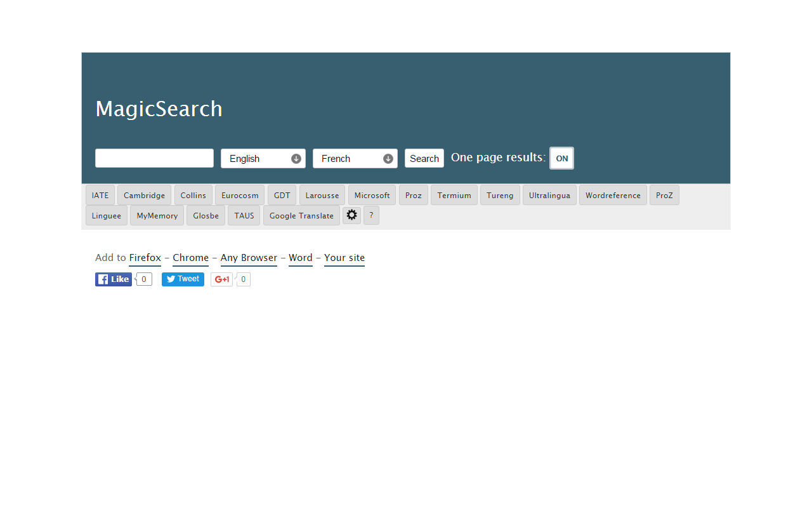Image resolution: width=812 pixels, height=508 pixels.
Task: Click the Search button
Action: point(424,158)
